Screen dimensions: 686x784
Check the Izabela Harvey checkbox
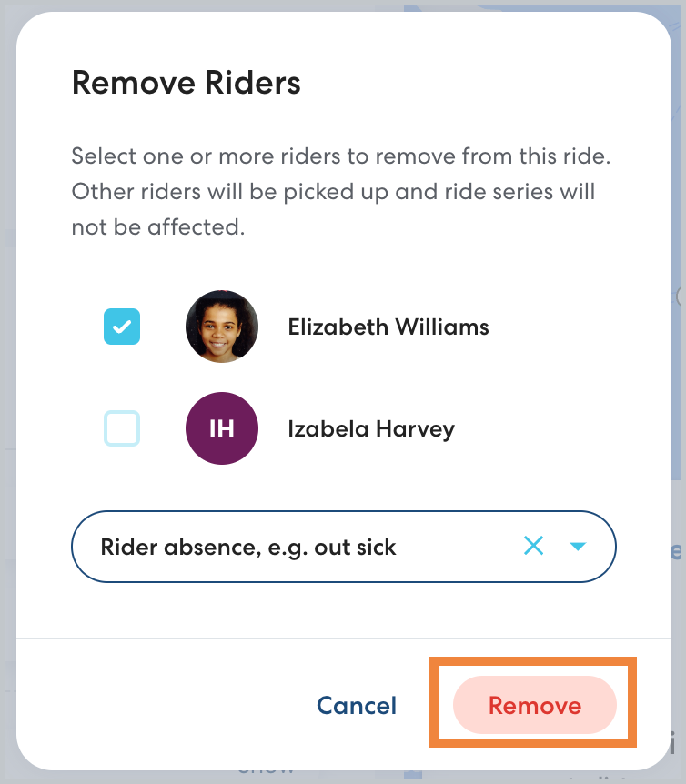(122, 428)
